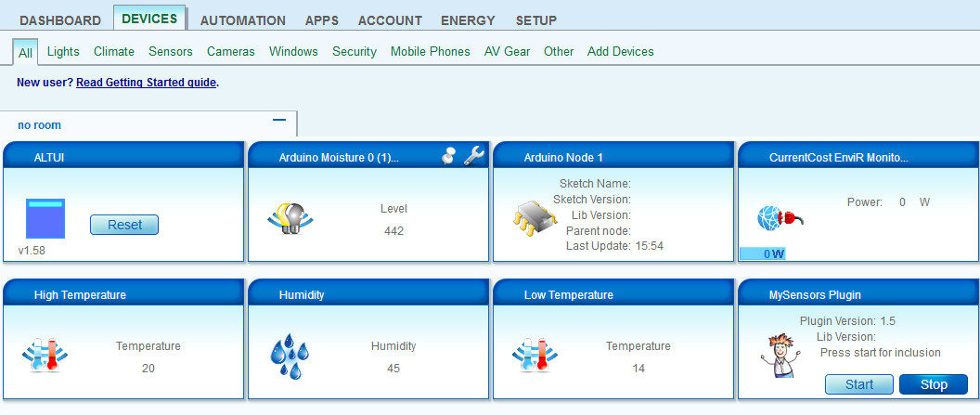Viewport: 980px width, 415px height.
Task: Switch to the Sensors device filter
Action: 171,52
